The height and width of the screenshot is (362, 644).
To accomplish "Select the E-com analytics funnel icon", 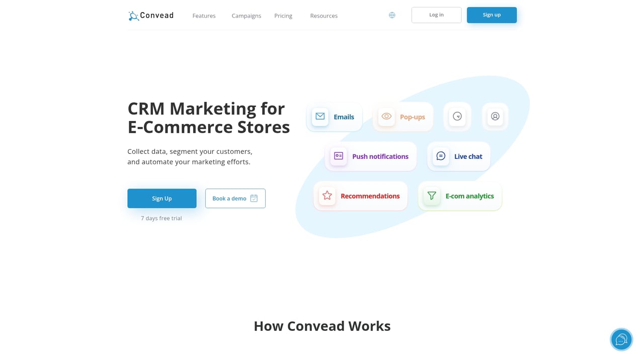I will tap(431, 196).
